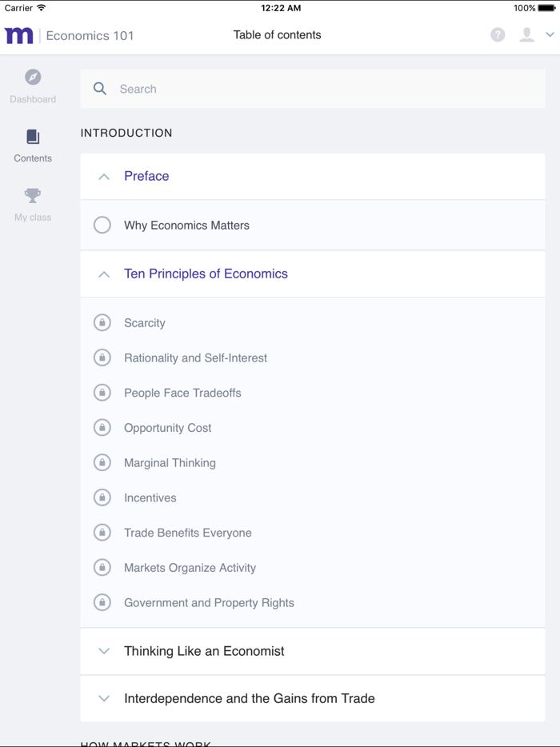This screenshot has height=747, width=560.
Task: Expand Interdependence and the Gains from Trade
Action: tap(104, 698)
